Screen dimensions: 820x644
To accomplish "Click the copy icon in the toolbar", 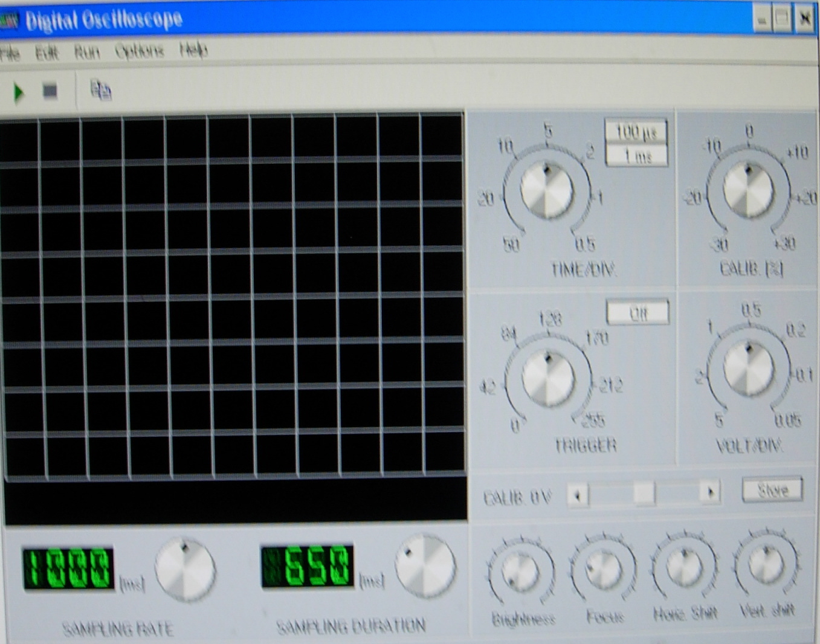I will [x=100, y=91].
